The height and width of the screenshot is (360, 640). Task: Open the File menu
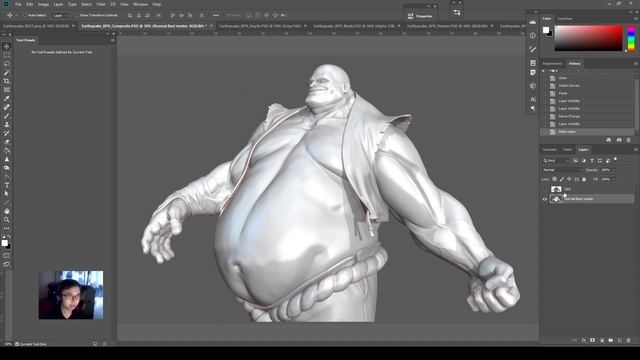click(x=18, y=4)
